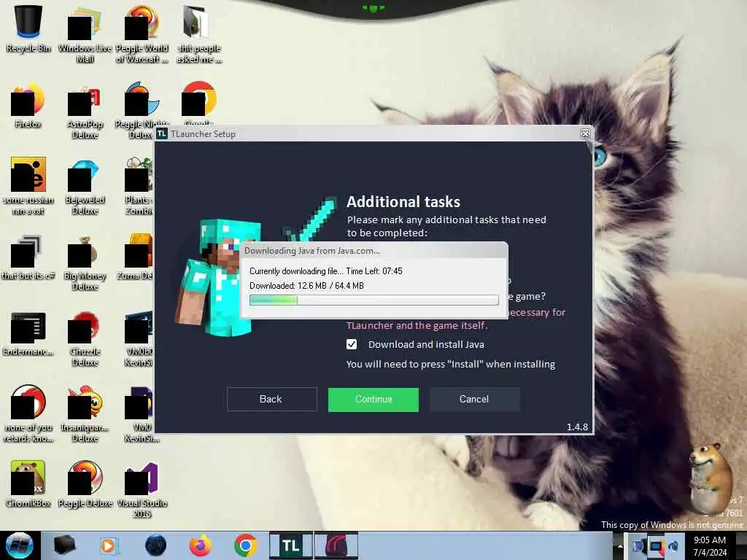Select 'that but its c#' desktop icon
This screenshot has height=560, width=747.
coord(28,257)
